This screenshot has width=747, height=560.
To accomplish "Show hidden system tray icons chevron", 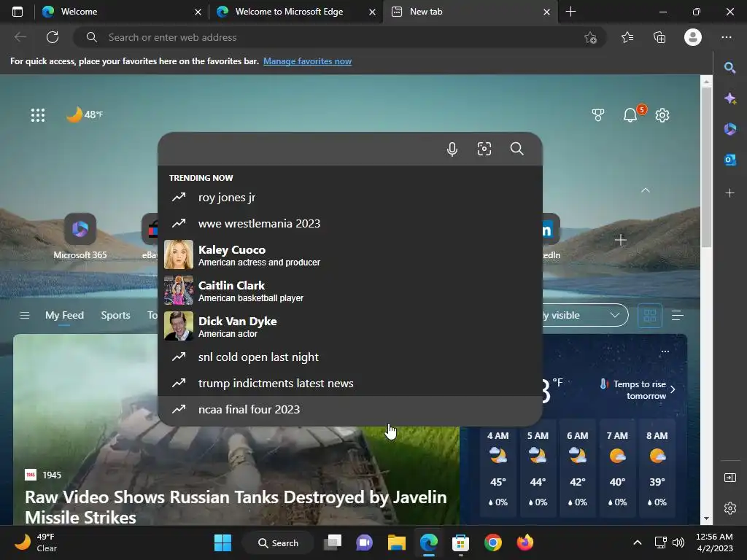I will (638, 542).
